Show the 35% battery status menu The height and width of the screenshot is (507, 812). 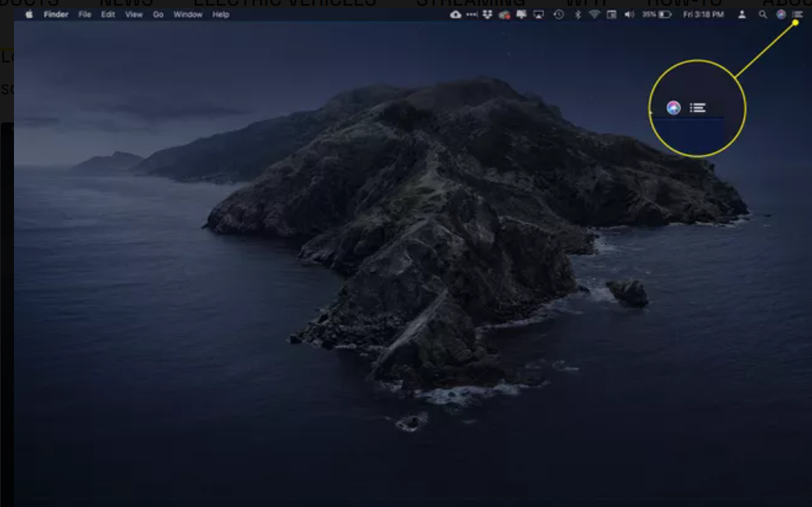657,15
